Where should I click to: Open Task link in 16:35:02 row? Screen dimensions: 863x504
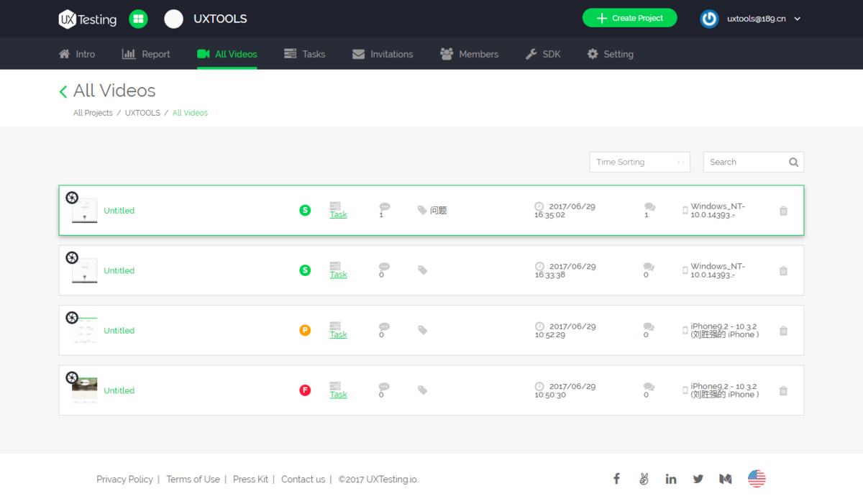click(338, 214)
